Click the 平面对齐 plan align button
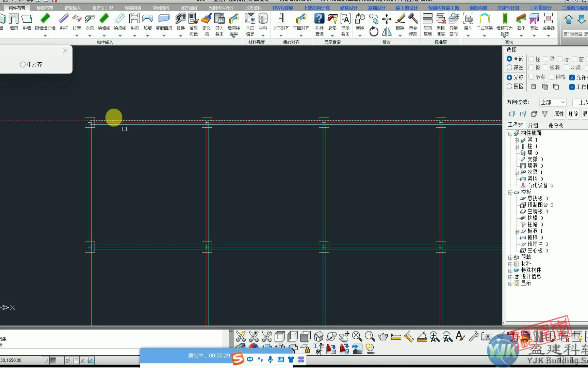The image size is (588, 368). [301, 21]
